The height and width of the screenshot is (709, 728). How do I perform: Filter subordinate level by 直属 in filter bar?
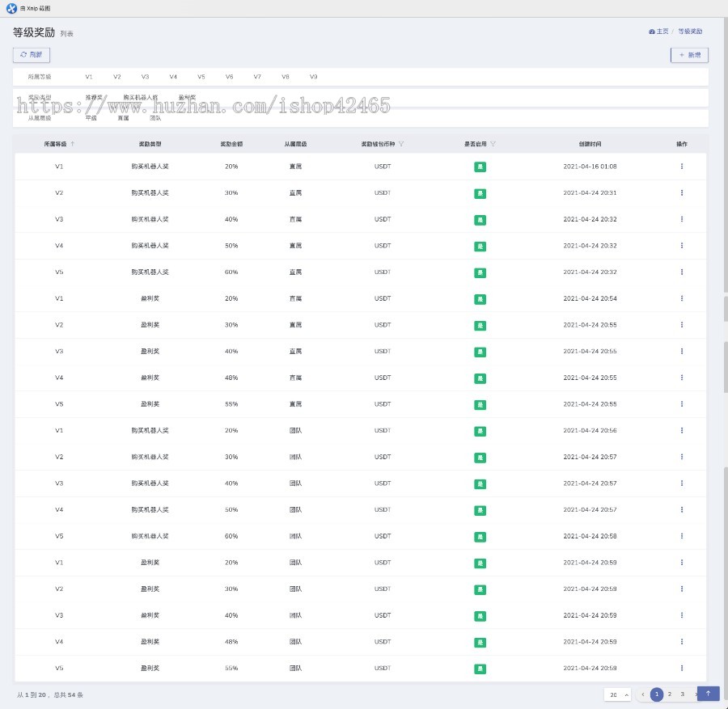pyautogui.click(x=123, y=118)
